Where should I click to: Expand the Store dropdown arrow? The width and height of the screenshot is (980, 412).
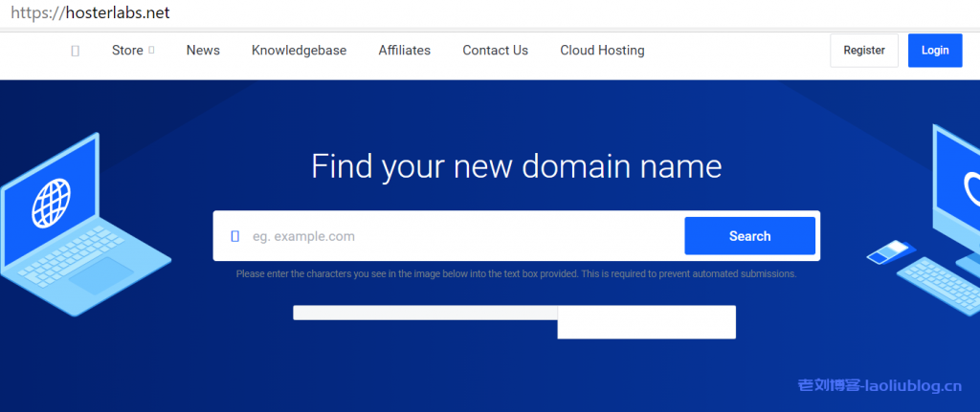pos(152,50)
